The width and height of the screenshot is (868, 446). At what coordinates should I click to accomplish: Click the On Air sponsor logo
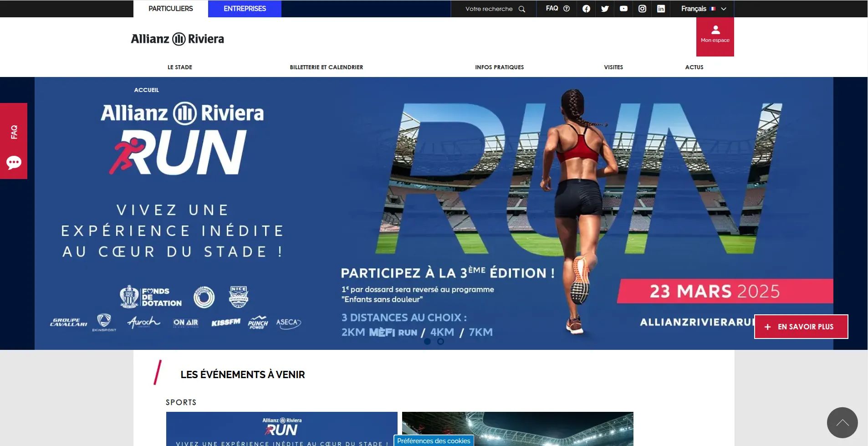point(186,323)
